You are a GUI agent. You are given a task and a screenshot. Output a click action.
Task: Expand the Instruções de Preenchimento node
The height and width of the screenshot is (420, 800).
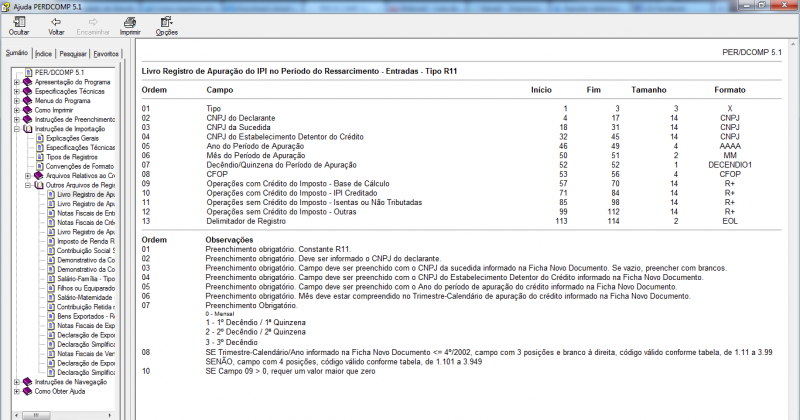(x=17, y=119)
